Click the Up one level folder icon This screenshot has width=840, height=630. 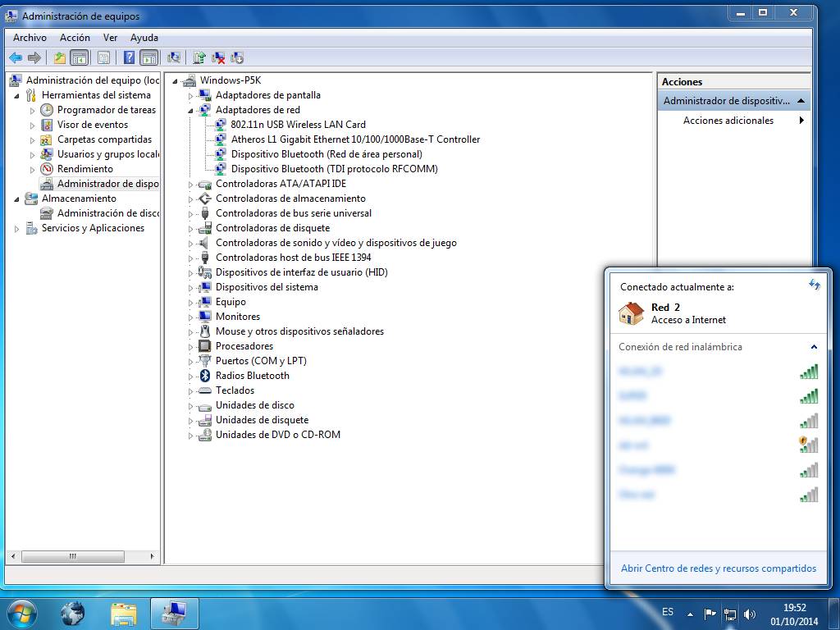pyautogui.click(x=60, y=57)
